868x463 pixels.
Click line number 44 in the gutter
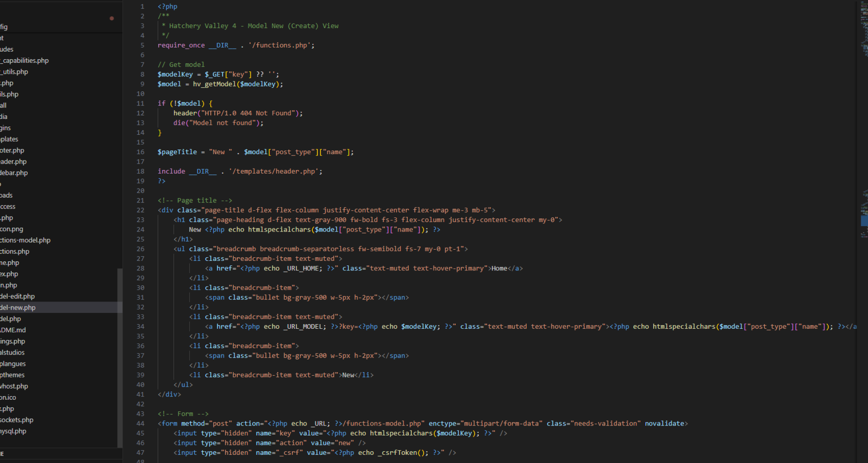(x=141, y=424)
